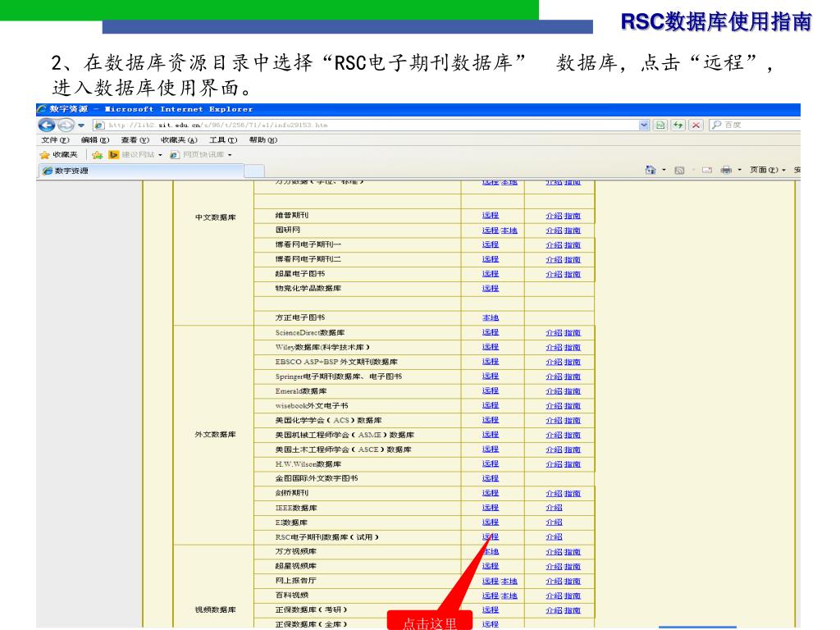Viewport: 840px width, 630px height.
Task: Open 指南 link for 美国化学学会 ACS 数据库
Action: point(572,421)
